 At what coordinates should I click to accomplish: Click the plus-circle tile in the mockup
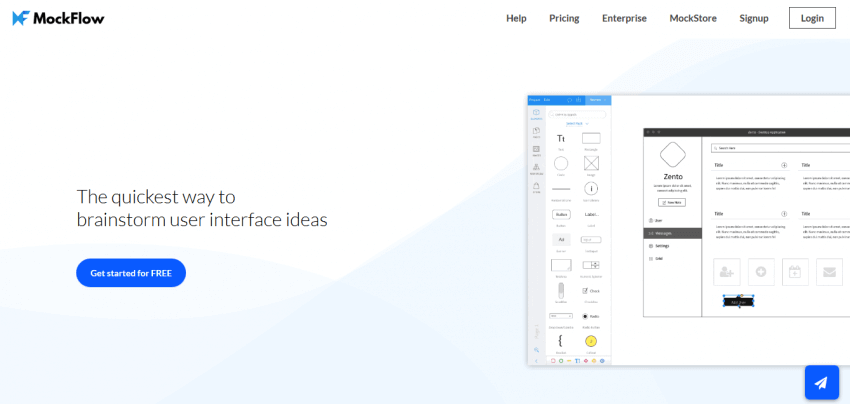click(x=761, y=272)
